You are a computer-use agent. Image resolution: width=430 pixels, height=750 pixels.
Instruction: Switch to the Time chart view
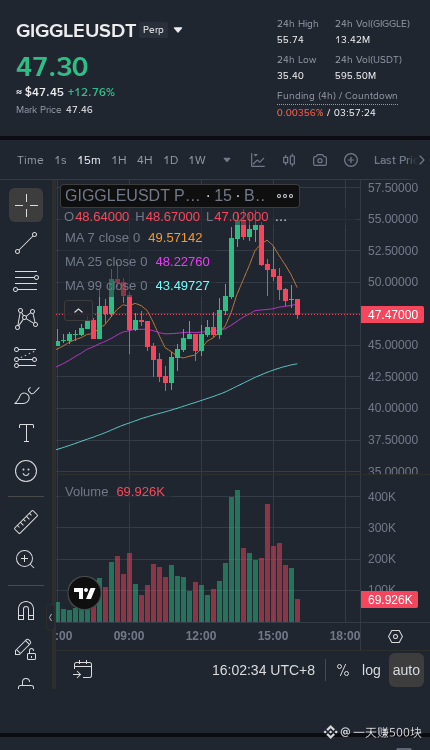pos(30,160)
